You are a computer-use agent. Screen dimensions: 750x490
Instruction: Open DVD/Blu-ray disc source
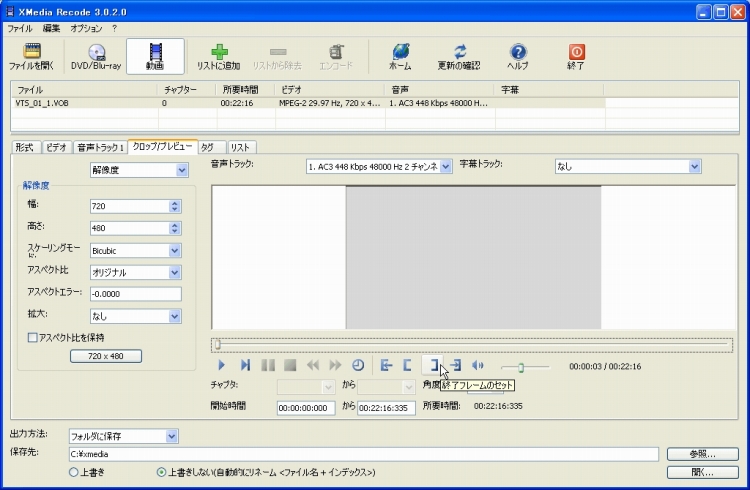96,56
